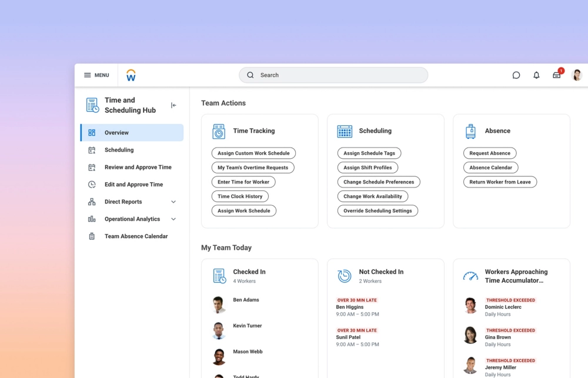Click the Request Absence button

[489, 153]
